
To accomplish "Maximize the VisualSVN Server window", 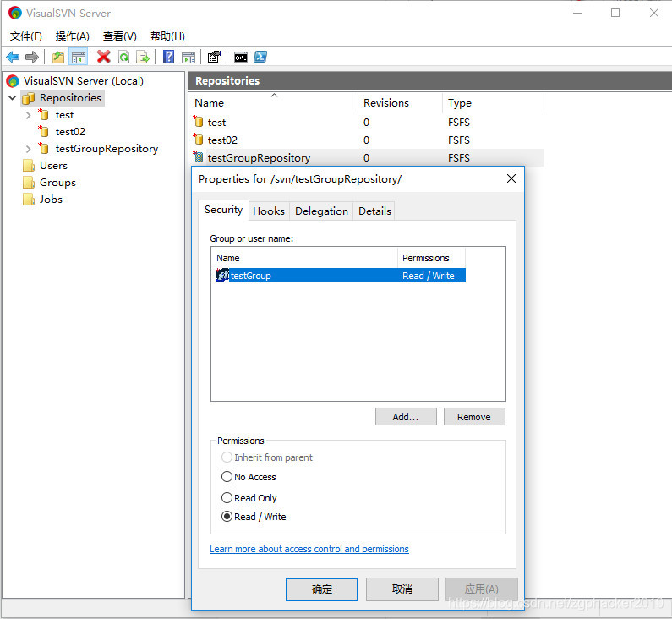I will (x=615, y=13).
